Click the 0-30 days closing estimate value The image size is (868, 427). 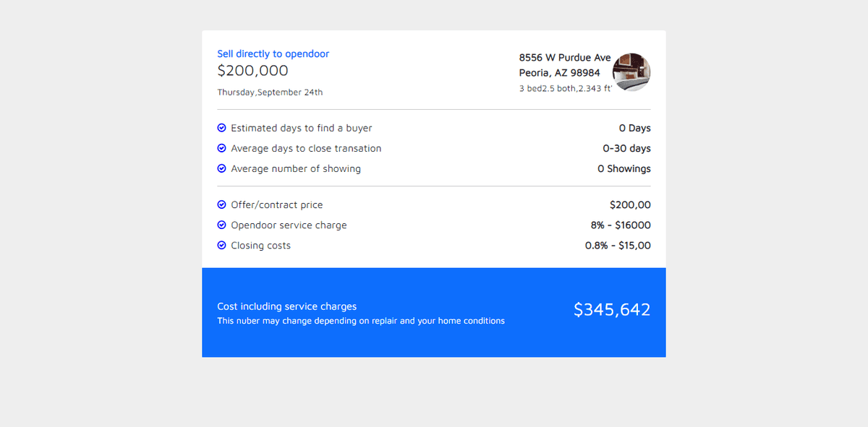626,148
